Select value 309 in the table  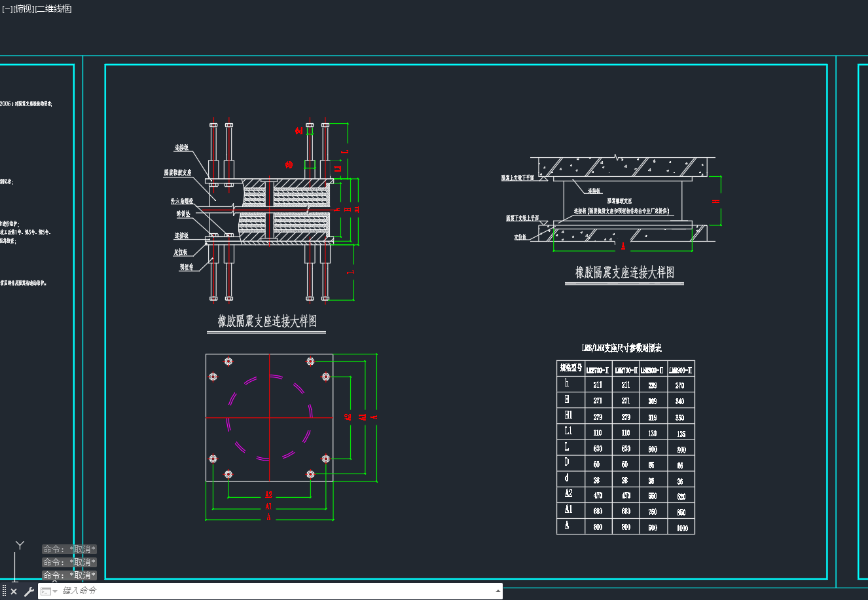point(653,402)
